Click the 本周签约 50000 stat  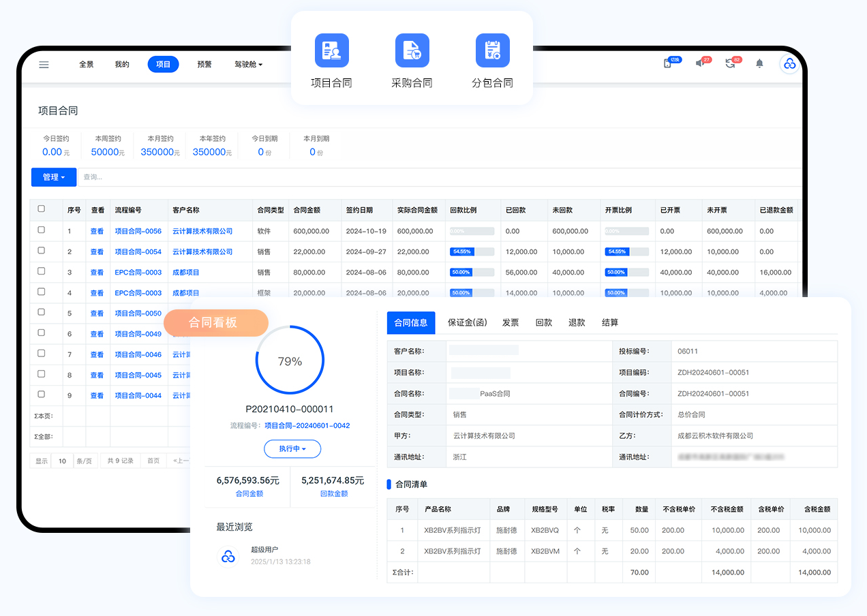point(108,147)
